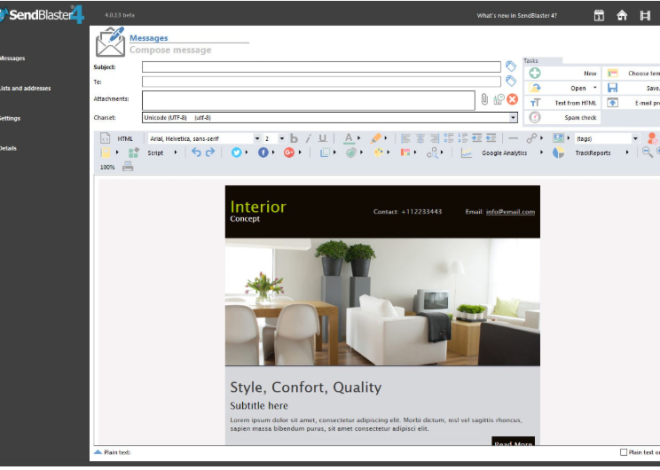Image resolution: width=660 pixels, height=470 pixels.
Task: Click the Attachments list box
Action: click(309, 100)
